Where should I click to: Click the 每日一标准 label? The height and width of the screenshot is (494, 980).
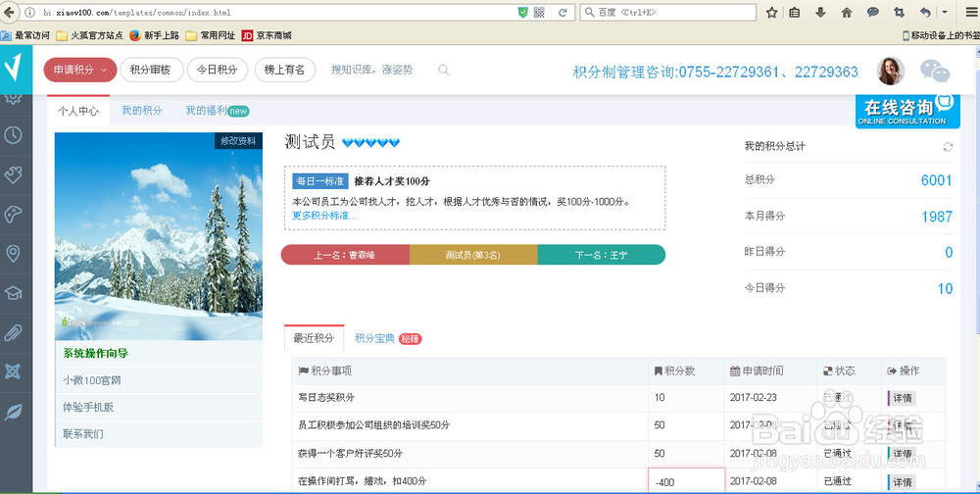(320, 181)
